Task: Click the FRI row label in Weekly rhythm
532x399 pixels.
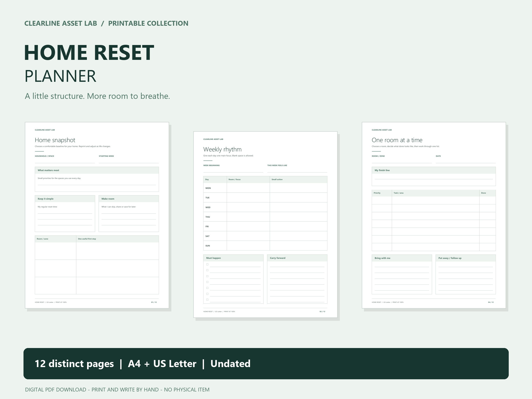Action: click(207, 227)
